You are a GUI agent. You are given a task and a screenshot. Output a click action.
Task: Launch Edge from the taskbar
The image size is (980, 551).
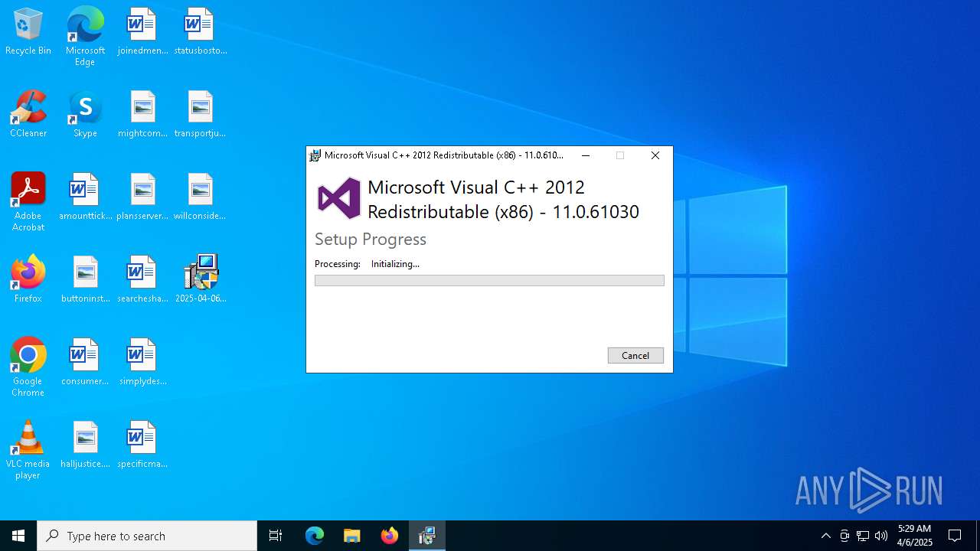coord(315,536)
